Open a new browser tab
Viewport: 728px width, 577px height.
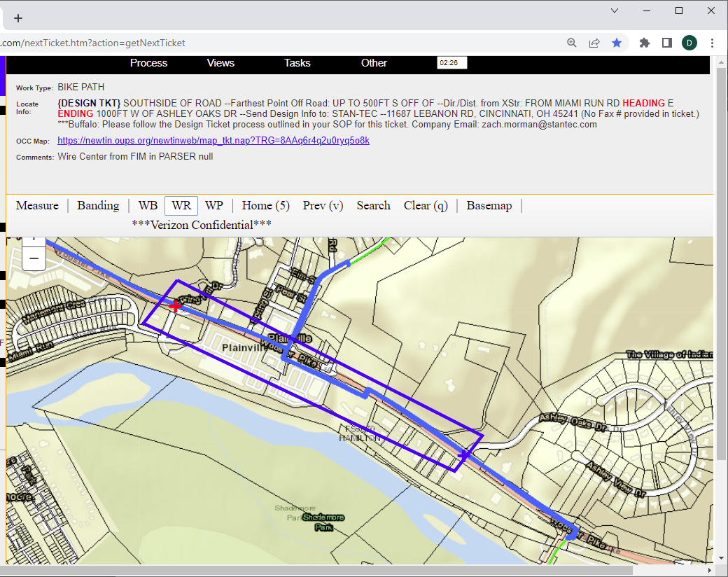tap(18, 18)
